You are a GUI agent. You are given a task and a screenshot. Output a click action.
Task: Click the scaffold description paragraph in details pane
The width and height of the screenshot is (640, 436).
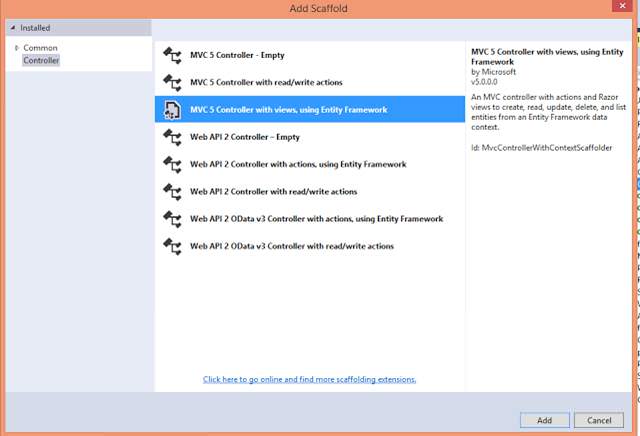click(x=548, y=112)
